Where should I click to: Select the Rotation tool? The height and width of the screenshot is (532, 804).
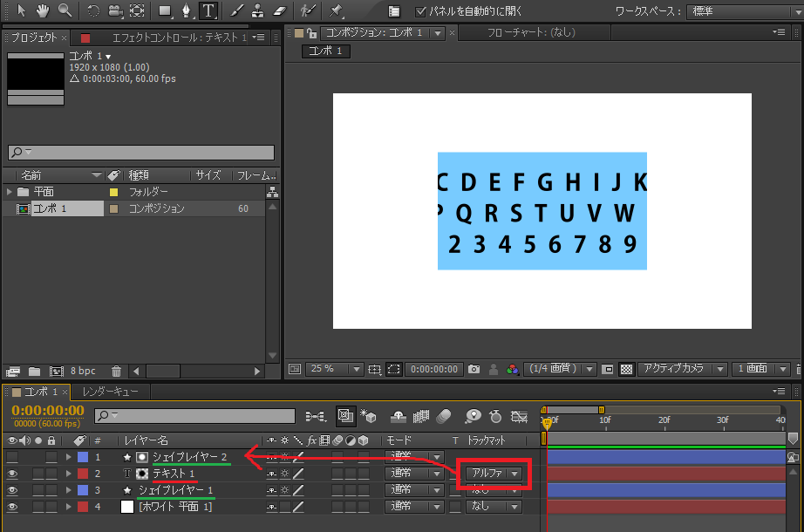coord(93,10)
